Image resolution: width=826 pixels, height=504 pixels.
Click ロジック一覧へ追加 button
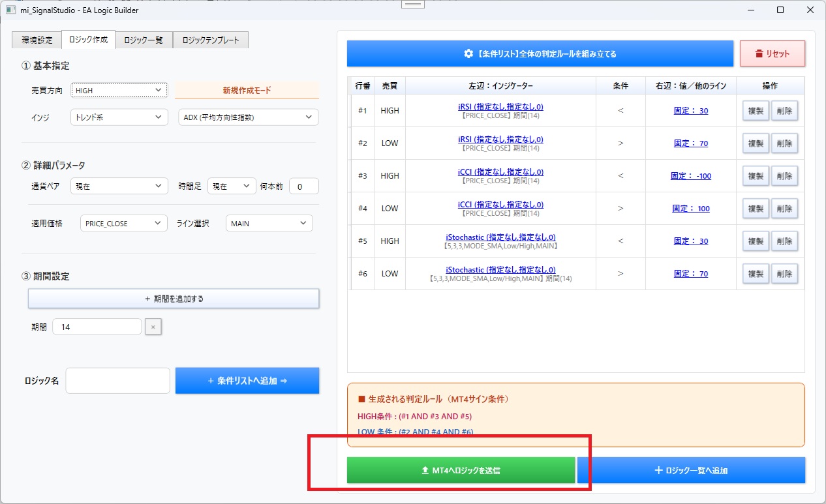(x=691, y=470)
